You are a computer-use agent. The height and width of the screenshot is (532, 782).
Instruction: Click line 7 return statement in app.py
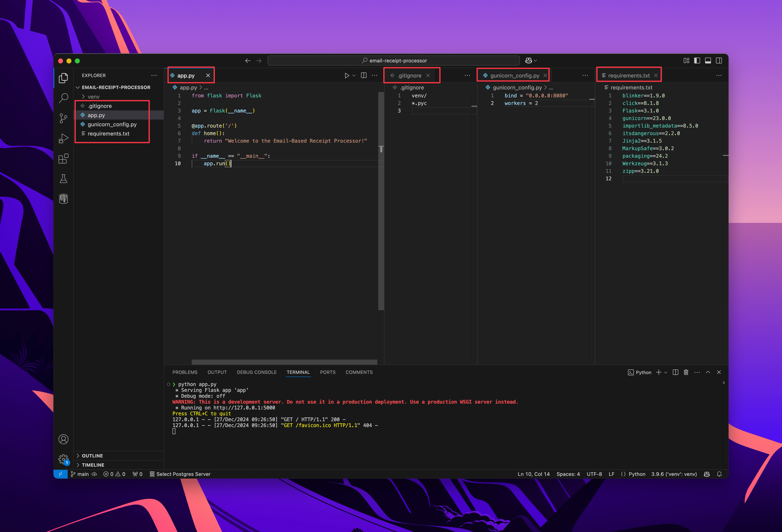coord(285,141)
